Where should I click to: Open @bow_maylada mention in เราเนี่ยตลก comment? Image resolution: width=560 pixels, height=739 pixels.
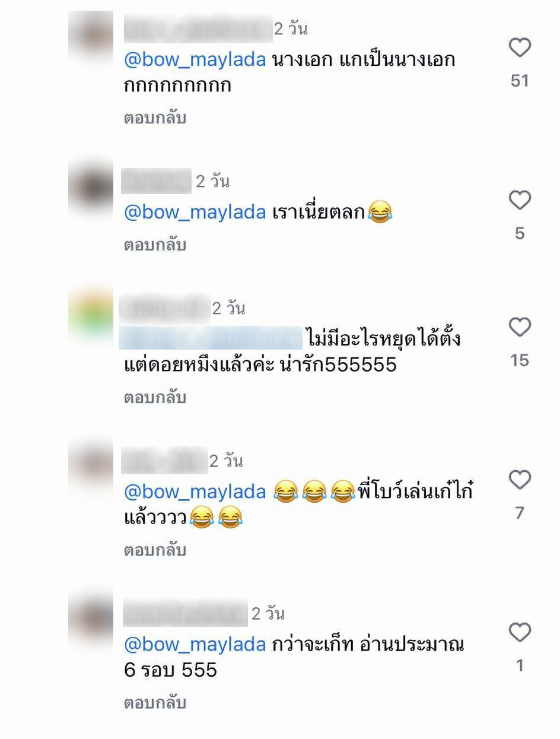coord(195,212)
